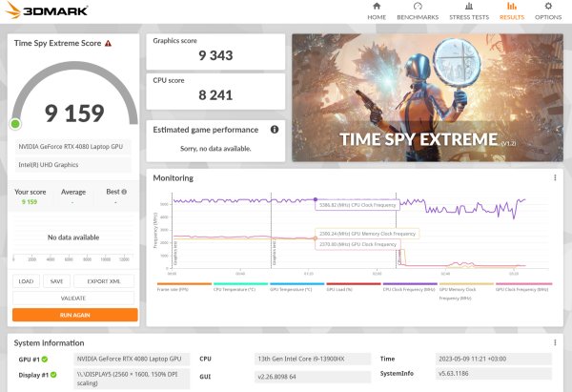572x392 pixels.
Task: Click the DISPLAY5 2560 × 1600 field
Action: pos(132,379)
